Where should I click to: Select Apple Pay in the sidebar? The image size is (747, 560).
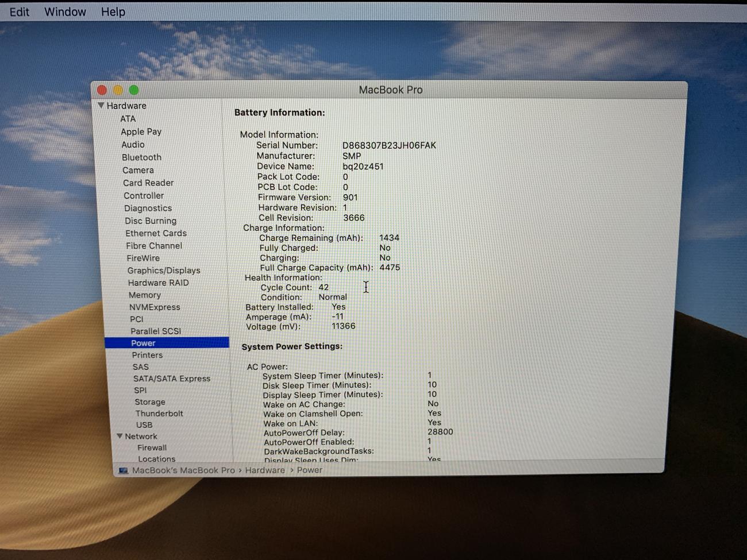(141, 132)
